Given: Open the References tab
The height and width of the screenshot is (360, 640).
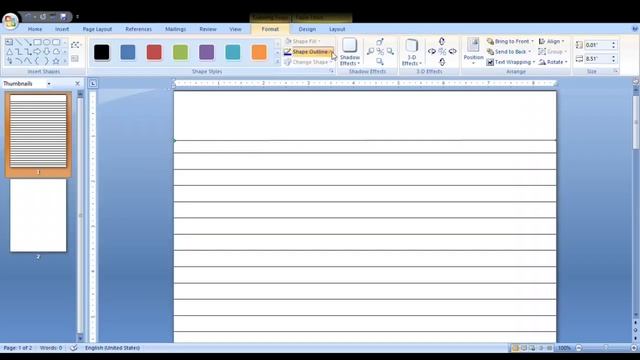Looking at the screenshot, I should 138,29.
